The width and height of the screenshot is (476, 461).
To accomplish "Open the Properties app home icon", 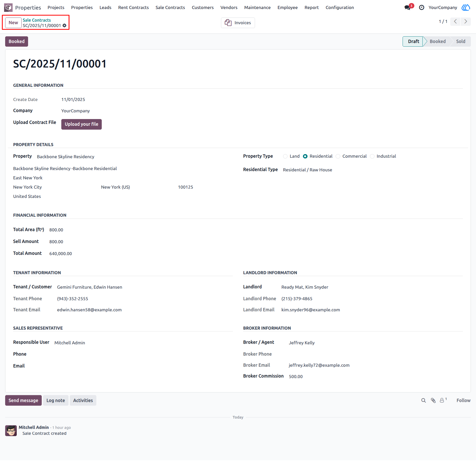I will tap(8, 7).
